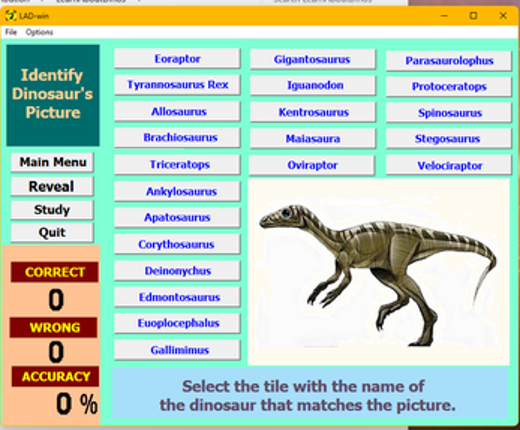
Task: Choose the Triceratops tile
Action: pyautogui.click(x=177, y=164)
